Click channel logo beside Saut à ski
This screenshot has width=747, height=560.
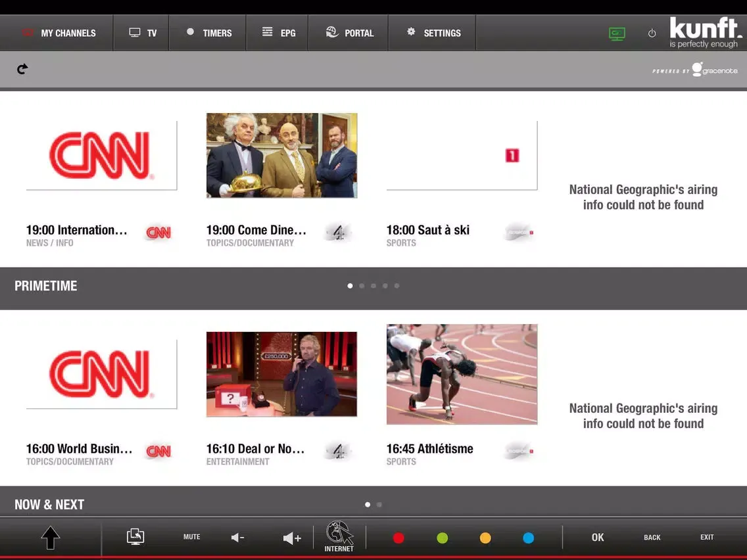[519, 233]
